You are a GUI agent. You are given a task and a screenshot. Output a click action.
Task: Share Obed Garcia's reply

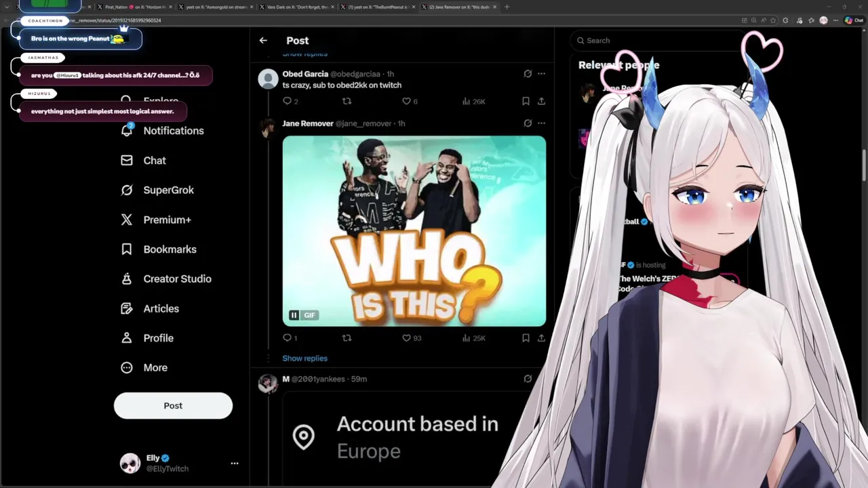[x=541, y=101]
